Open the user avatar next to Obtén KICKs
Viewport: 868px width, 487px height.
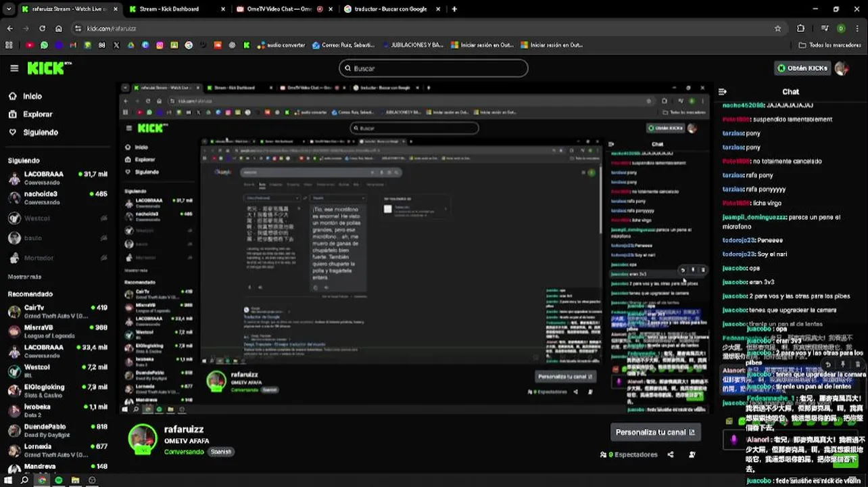[842, 68]
